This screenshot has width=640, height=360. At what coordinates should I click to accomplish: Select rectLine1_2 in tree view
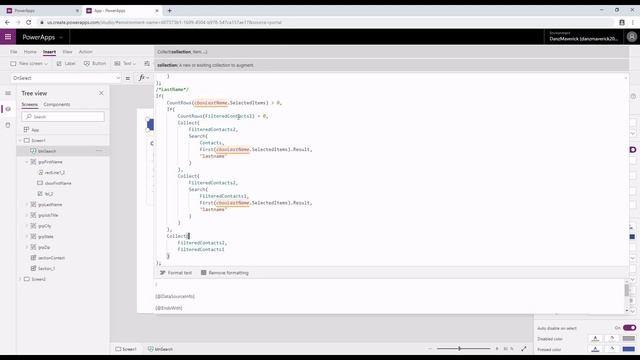pos(55,173)
